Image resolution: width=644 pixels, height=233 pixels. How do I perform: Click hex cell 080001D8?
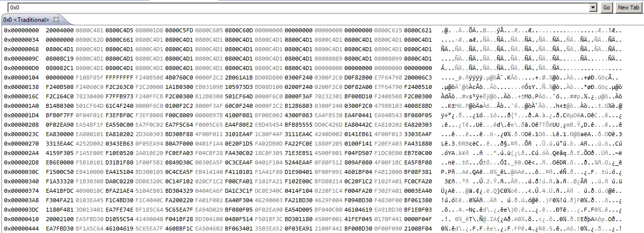[149, 30]
